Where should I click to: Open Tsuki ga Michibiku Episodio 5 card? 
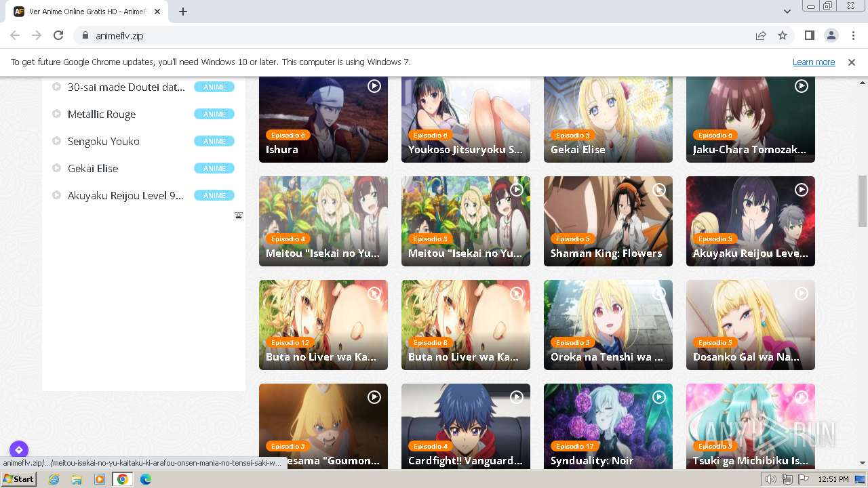[x=751, y=426]
